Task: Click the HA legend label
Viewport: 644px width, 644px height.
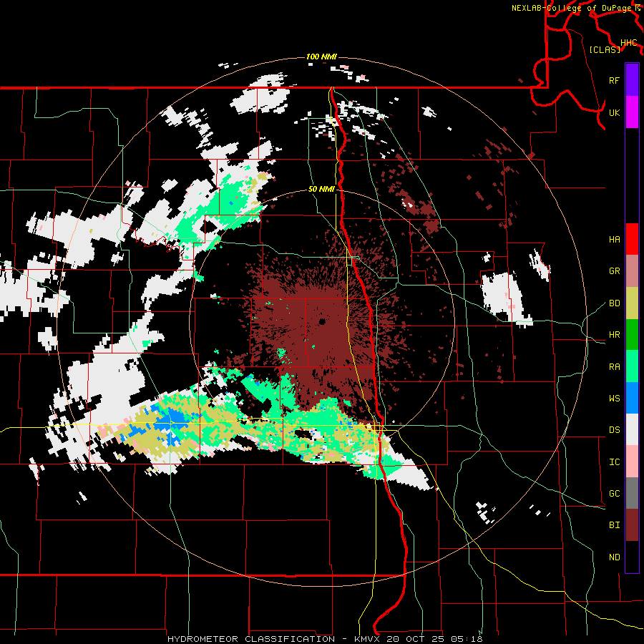Action: (x=614, y=240)
